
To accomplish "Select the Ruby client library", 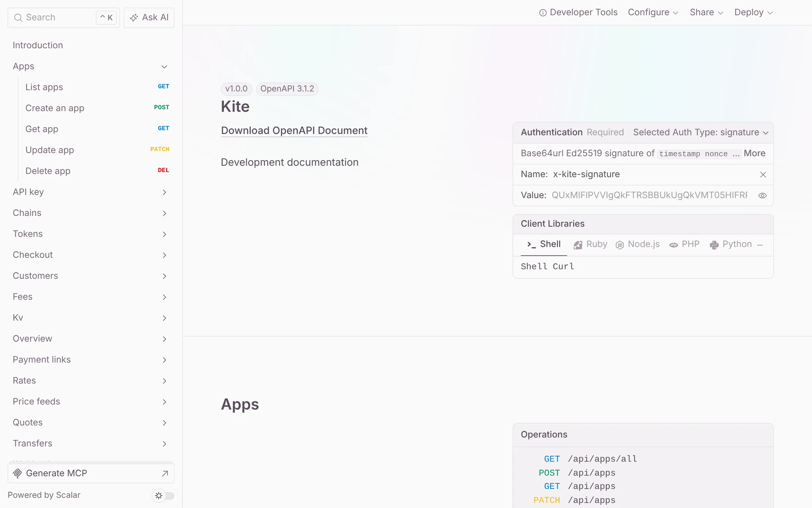I will pos(591,244).
